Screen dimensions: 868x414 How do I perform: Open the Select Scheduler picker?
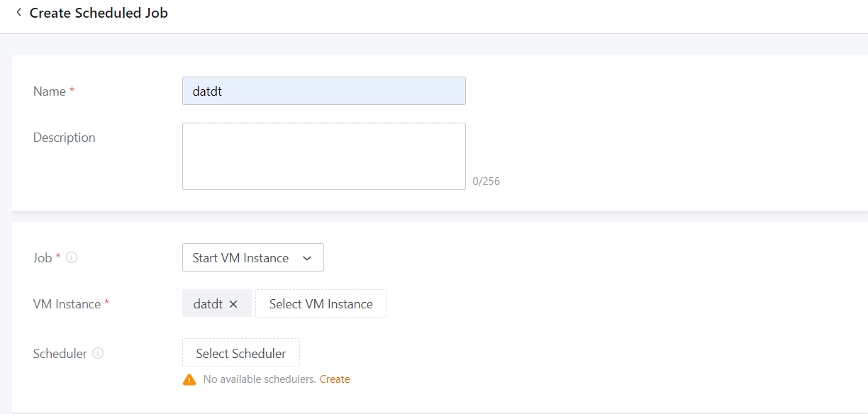tap(241, 353)
